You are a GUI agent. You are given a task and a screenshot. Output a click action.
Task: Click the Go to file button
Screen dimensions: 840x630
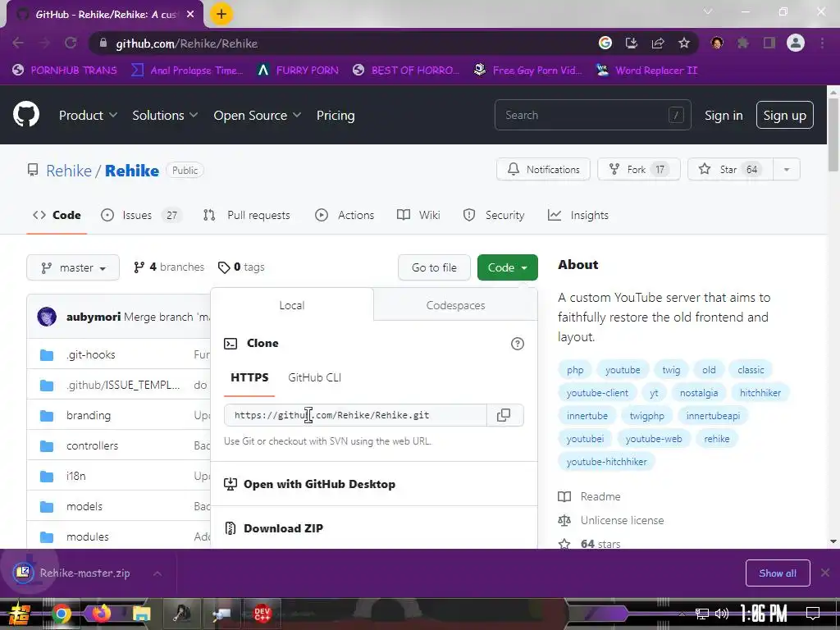click(x=434, y=267)
